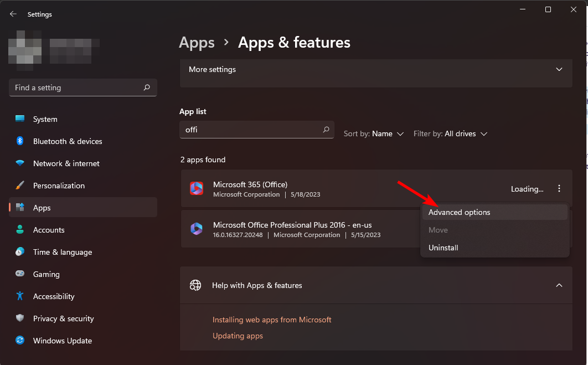Select Microsoft Office Professional Plus 2016 - en-us name
Screen dimensions: 588x365
click(292, 225)
